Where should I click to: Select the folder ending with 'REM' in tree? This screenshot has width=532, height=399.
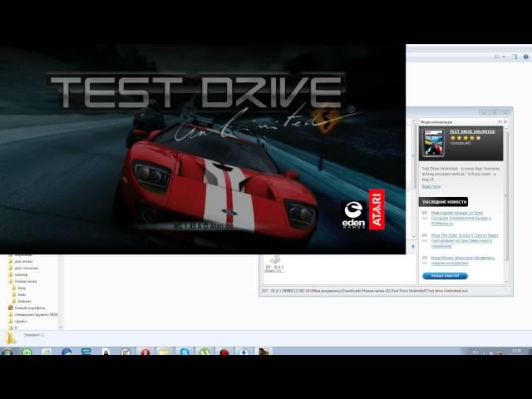coord(33,314)
